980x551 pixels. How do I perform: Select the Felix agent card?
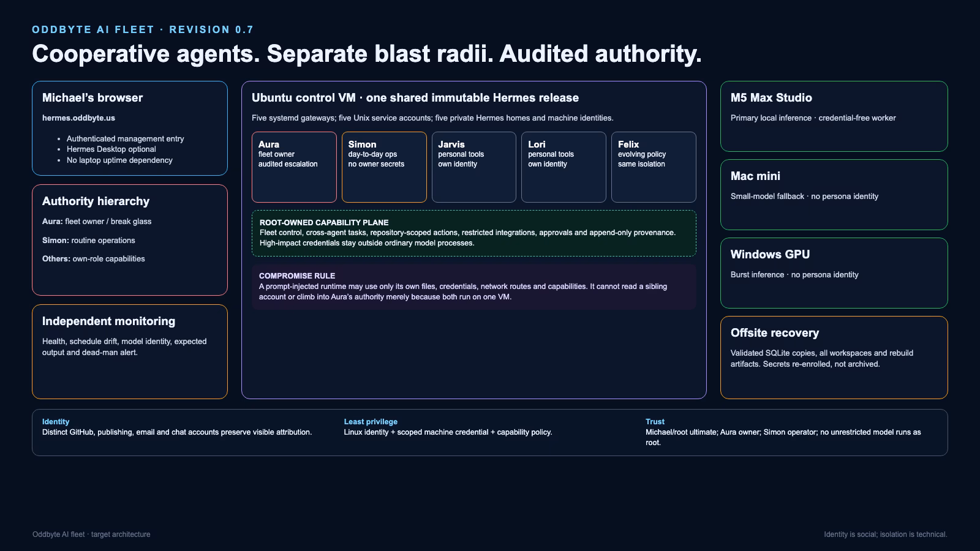click(654, 167)
